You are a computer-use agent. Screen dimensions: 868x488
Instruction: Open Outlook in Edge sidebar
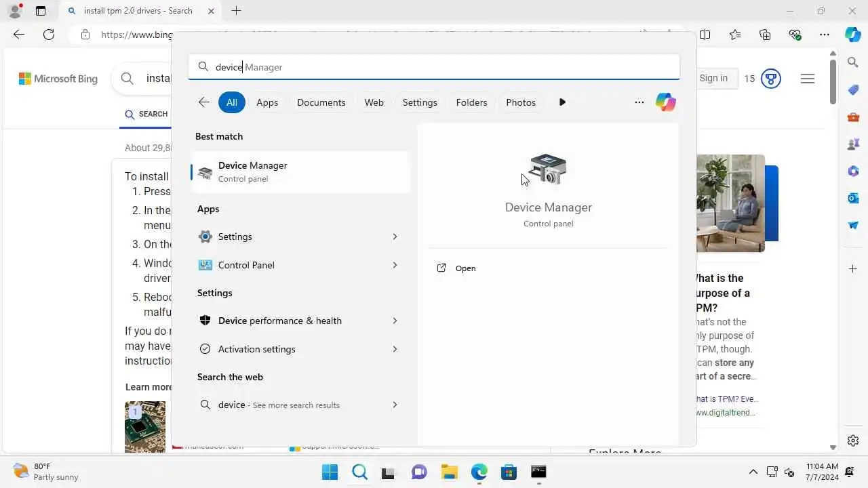point(853,198)
